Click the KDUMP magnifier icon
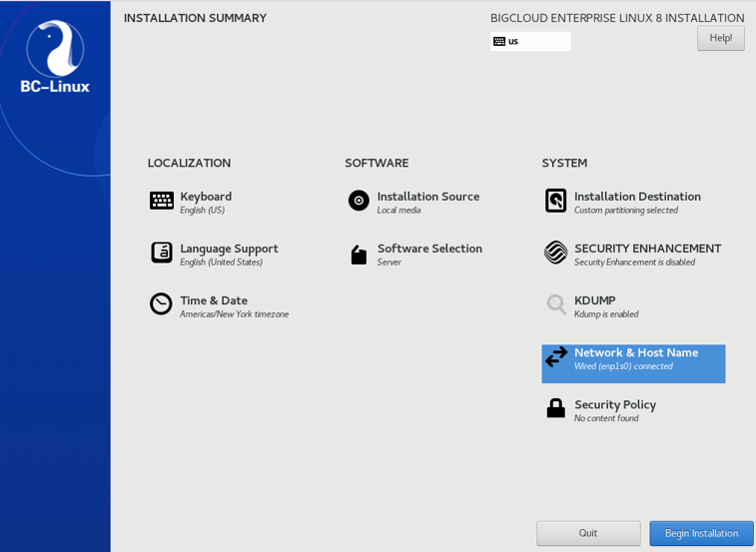756x552 pixels. (556, 304)
